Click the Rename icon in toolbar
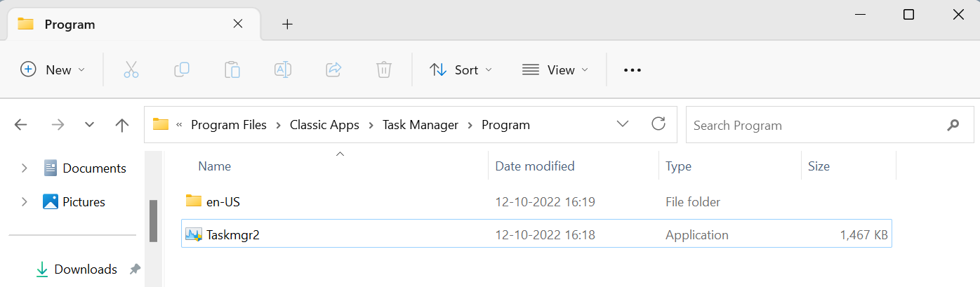This screenshot has height=287, width=980. [283, 69]
